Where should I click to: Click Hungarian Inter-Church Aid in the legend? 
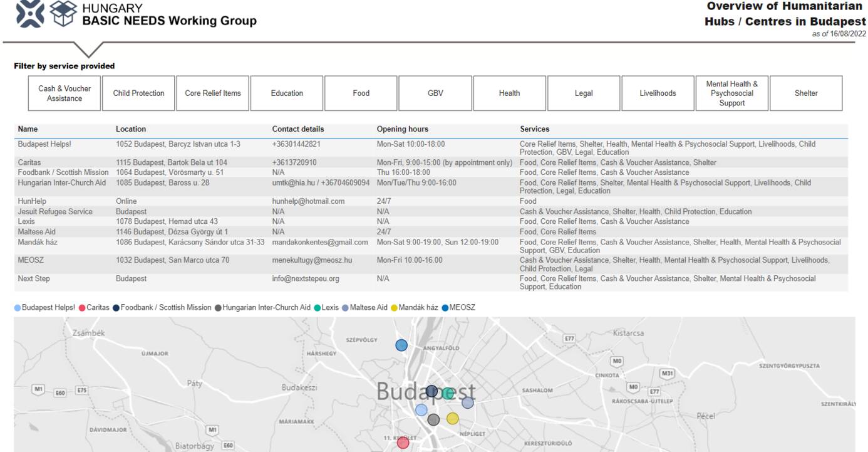pos(262,307)
